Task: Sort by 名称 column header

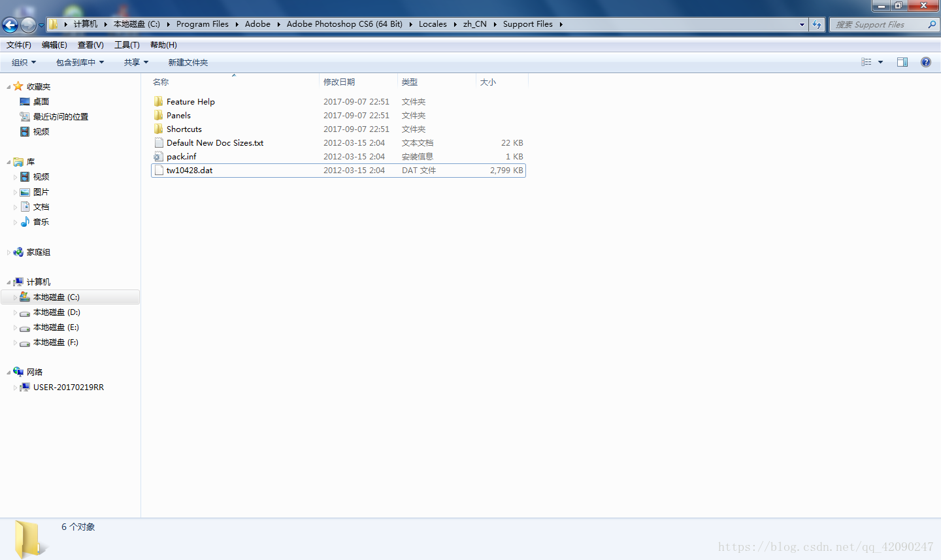Action: click(161, 82)
